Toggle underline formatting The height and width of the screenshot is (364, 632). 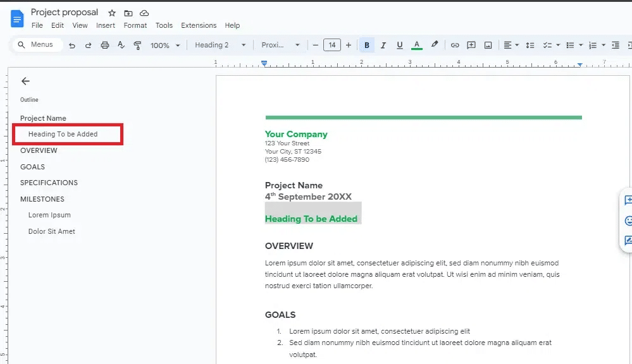(399, 45)
